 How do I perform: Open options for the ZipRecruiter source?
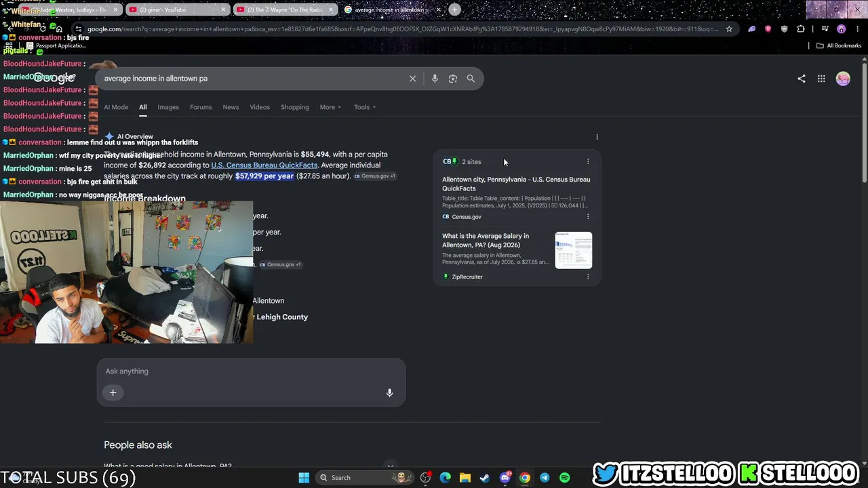[588, 277]
